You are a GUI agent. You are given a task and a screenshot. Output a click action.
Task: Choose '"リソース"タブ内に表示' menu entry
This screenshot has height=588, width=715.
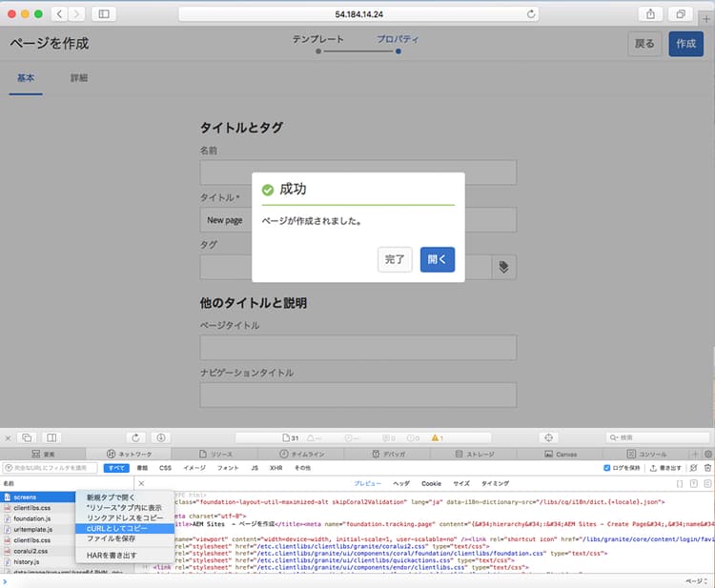coord(125,507)
